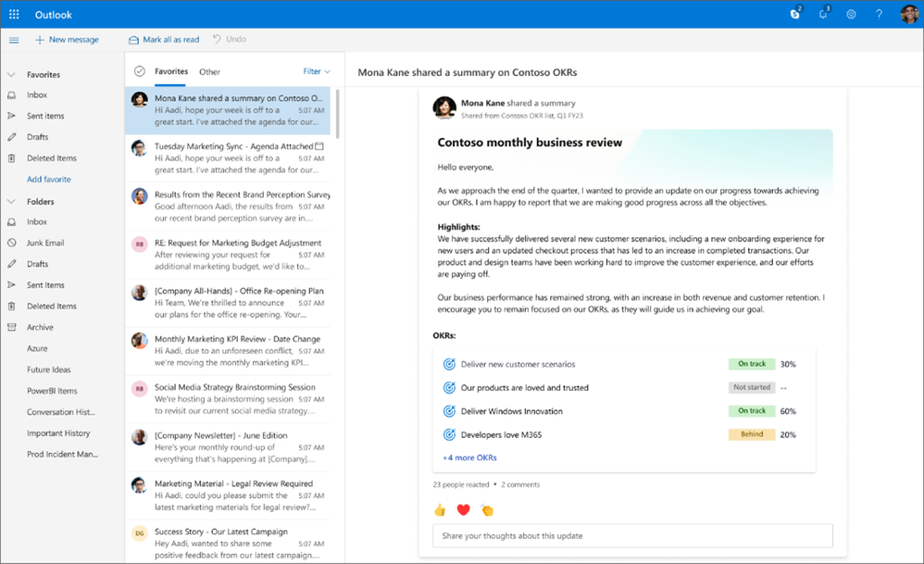Collapse the Favorites section chevron
The width and height of the screenshot is (924, 564).
(x=11, y=75)
